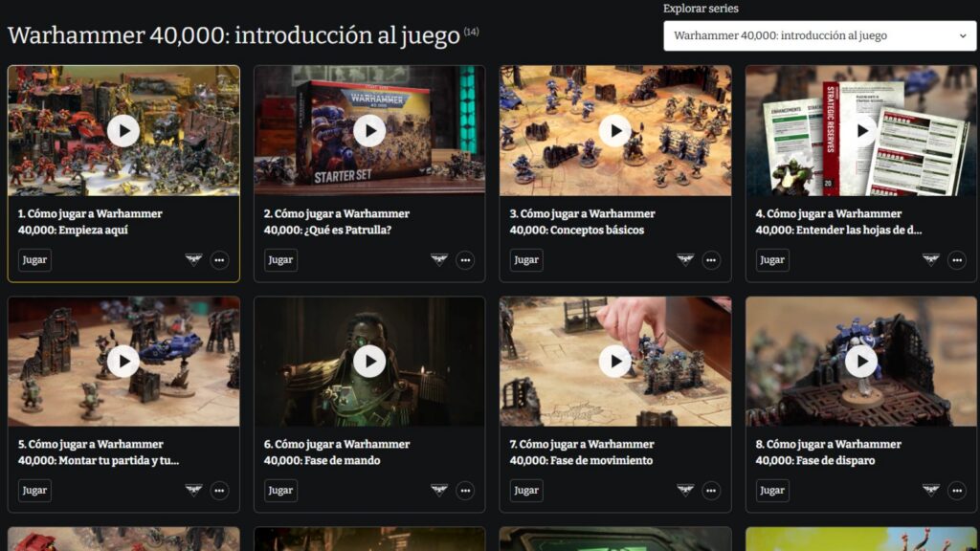Click Jugar on video 5 Montar tu partida
The height and width of the screenshot is (551, 980).
[x=34, y=491]
